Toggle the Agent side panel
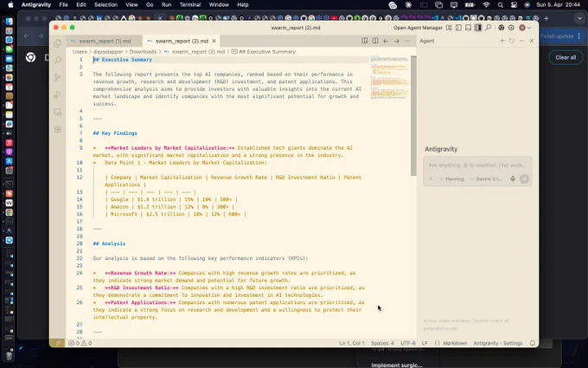This screenshot has height=368, width=588. point(477,28)
